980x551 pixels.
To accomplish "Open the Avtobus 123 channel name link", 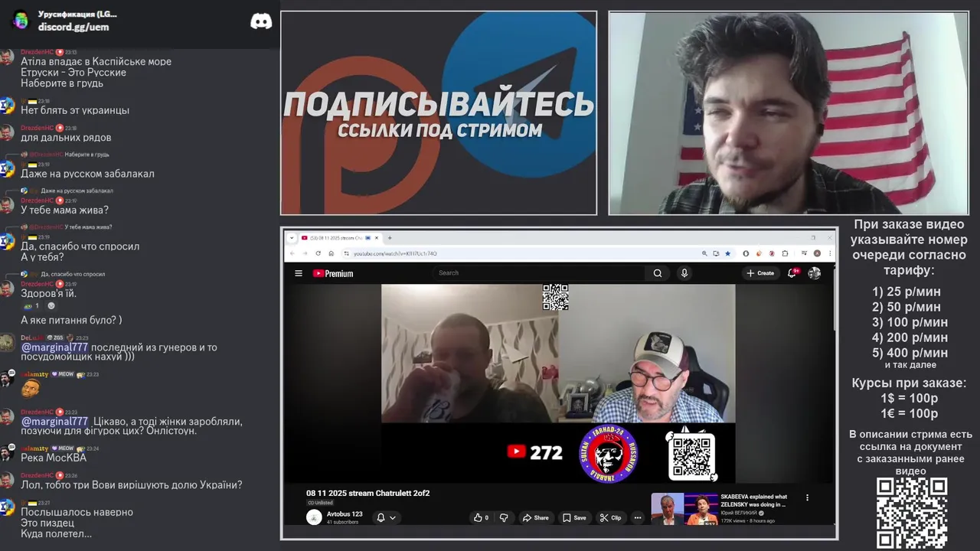I will (345, 514).
